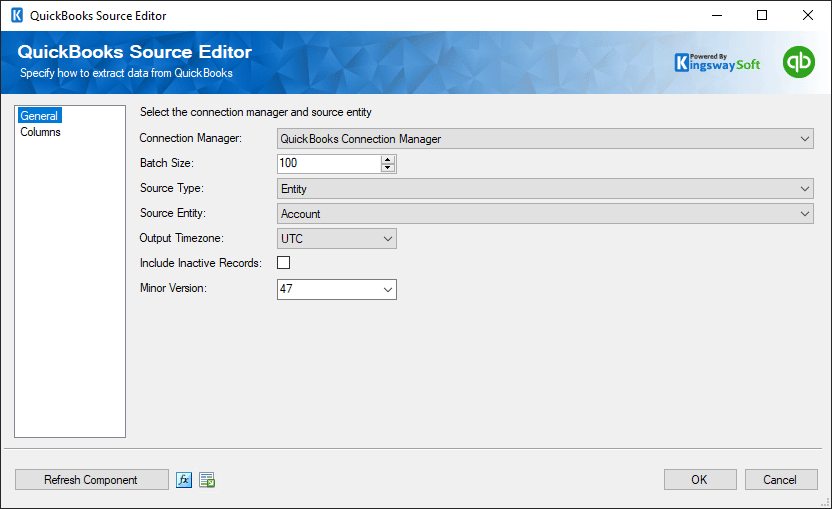Expand the Output Timezone dropdown

336,238
